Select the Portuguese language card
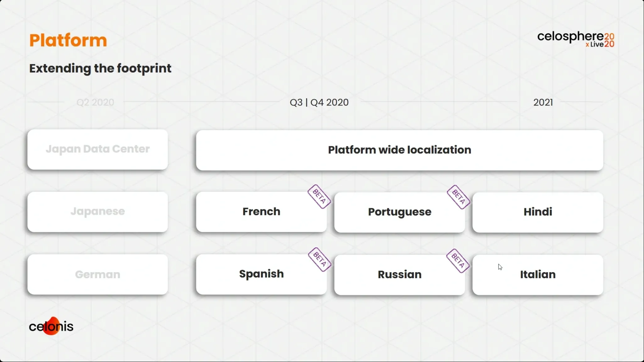This screenshot has height=362, width=644. [399, 212]
